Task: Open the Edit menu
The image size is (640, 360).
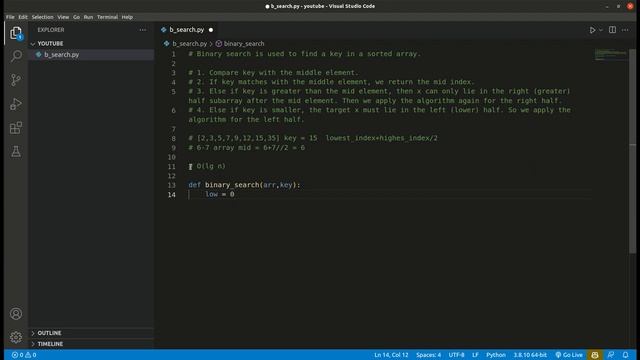Action: pos(23,17)
